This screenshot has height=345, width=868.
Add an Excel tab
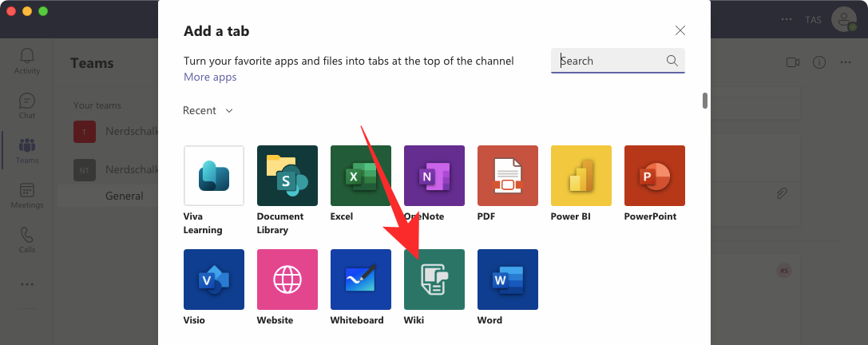[361, 176]
